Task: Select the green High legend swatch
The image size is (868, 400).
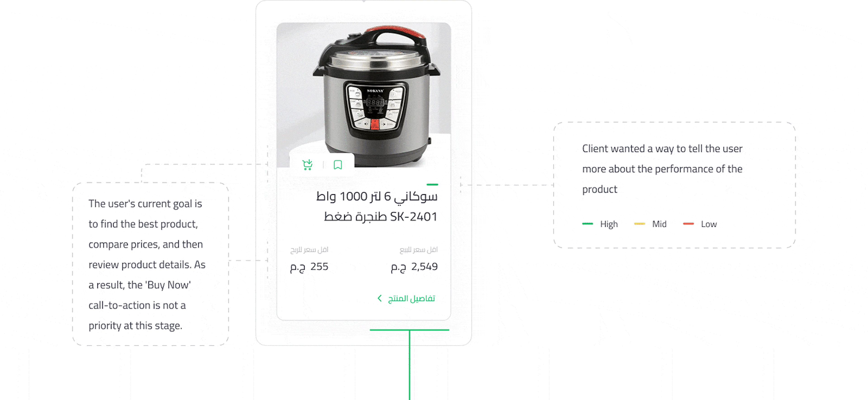Action: pyautogui.click(x=587, y=224)
